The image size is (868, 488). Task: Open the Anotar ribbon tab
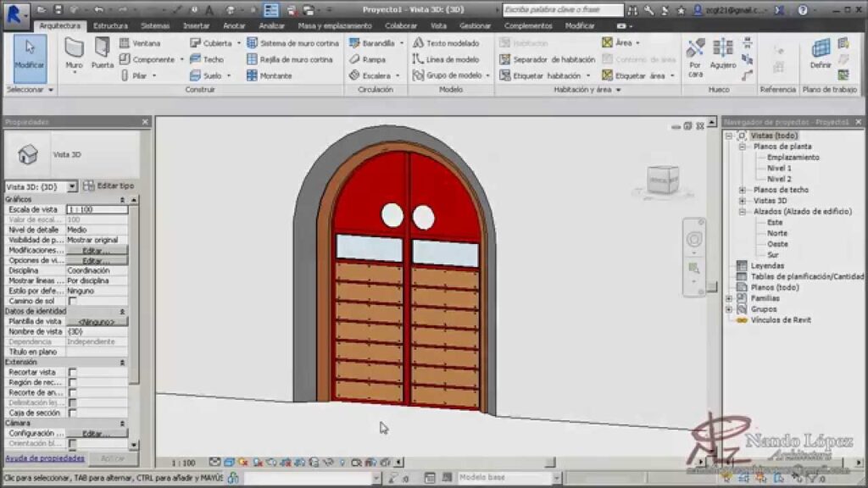click(x=234, y=26)
